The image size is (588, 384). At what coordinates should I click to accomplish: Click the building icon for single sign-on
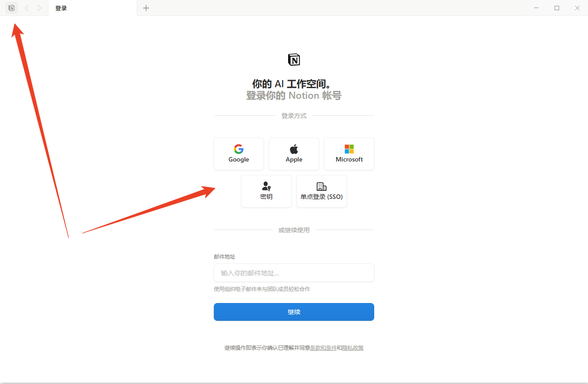[x=321, y=186]
